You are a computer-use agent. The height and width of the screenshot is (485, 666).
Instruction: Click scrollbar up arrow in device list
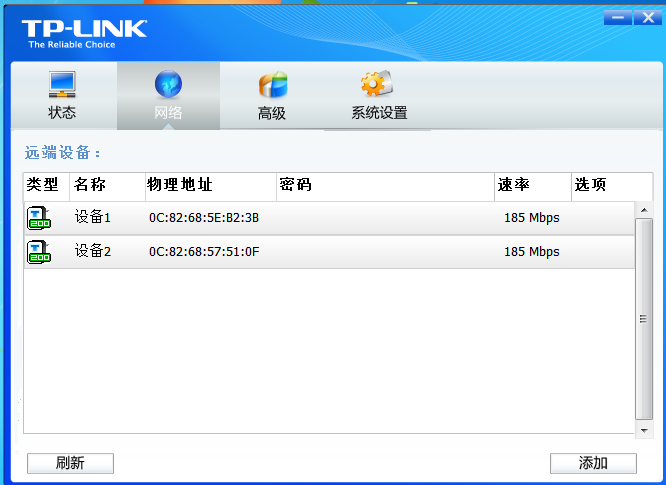[x=644, y=209]
